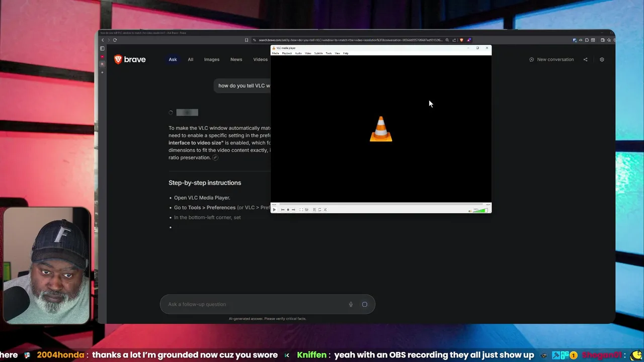Click the share conversation icon
Viewport: 644px width, 362px height.
click(585, 59)
